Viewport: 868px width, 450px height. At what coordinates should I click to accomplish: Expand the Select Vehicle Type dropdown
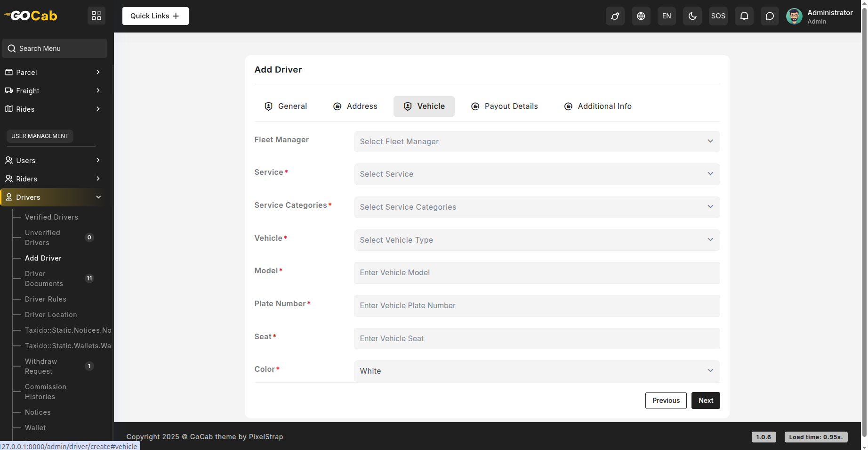[537, 240]
